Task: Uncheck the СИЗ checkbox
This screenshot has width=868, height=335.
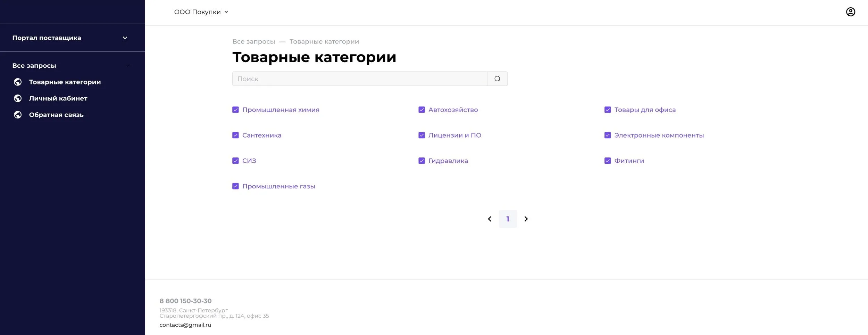Action: point(235,161)
